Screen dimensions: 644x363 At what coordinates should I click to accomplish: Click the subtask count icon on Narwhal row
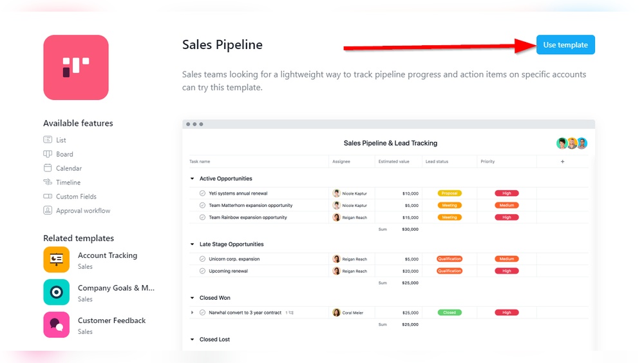(290, 313)
